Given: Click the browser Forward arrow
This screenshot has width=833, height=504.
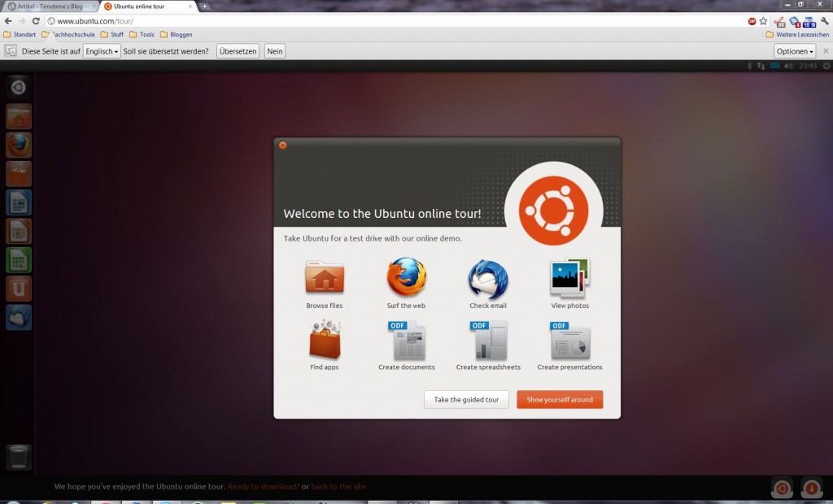Looking at the screenshot, I should [22, 20].
